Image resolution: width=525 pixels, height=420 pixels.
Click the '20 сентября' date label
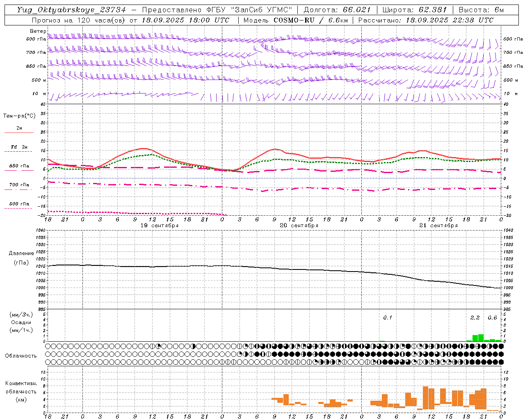pyautogui.click(x=299, y=225)
